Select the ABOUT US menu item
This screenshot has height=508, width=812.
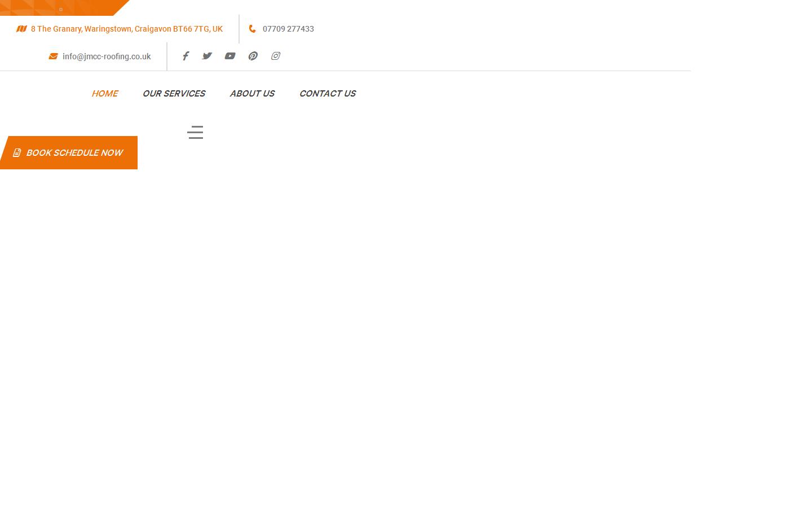point(252,94)
